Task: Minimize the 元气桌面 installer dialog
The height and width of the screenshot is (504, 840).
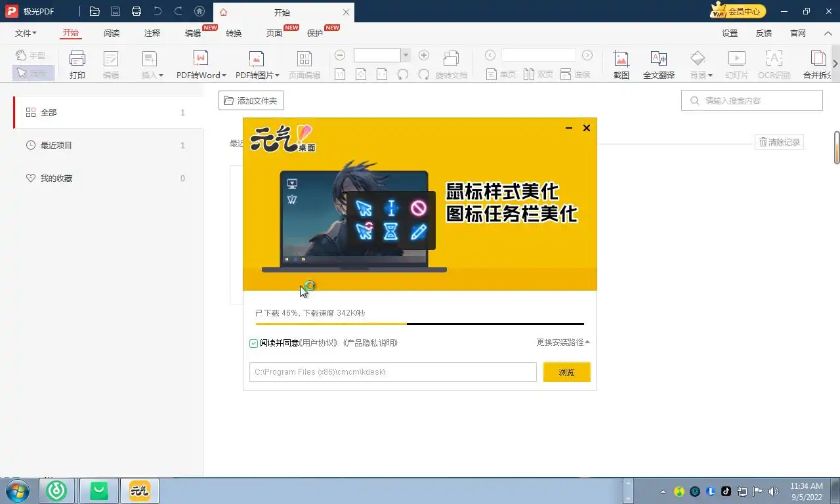Action: click(x=569, y=128)
